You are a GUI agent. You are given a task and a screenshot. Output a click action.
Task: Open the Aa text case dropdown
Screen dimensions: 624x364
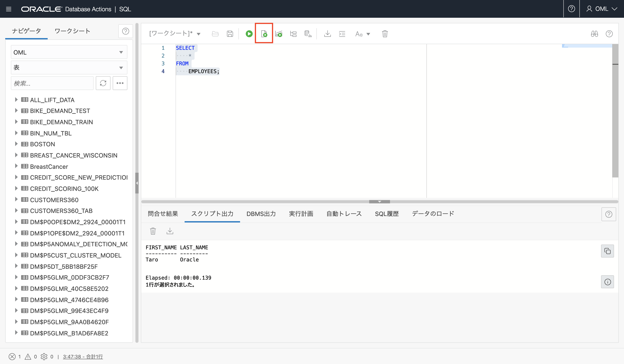pyautogui.click(x=362, y=34)
